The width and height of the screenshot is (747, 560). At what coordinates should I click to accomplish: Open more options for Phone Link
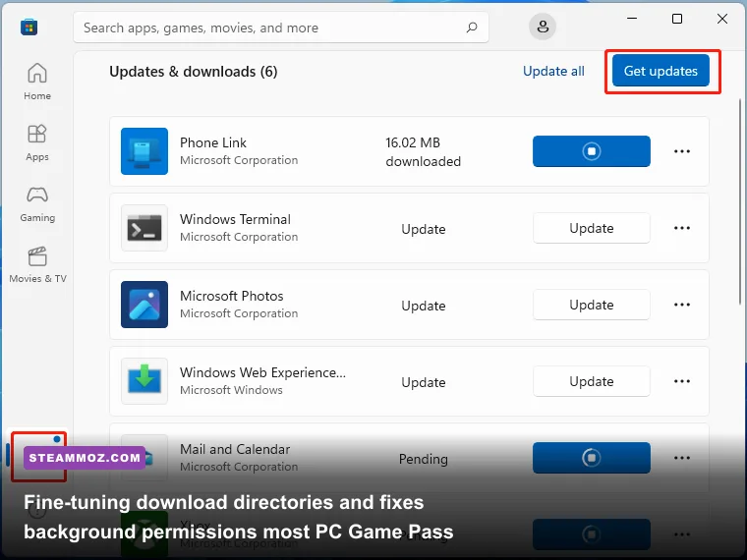tap(682, 151)
